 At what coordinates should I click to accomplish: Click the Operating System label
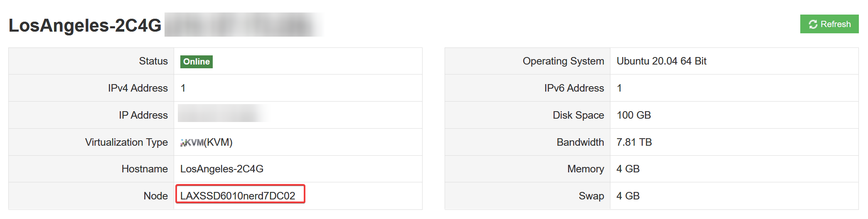pos(563,61)
